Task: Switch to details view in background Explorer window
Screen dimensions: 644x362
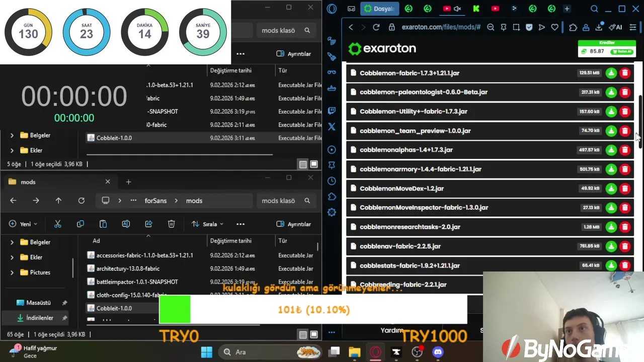Action: (303, 164)
